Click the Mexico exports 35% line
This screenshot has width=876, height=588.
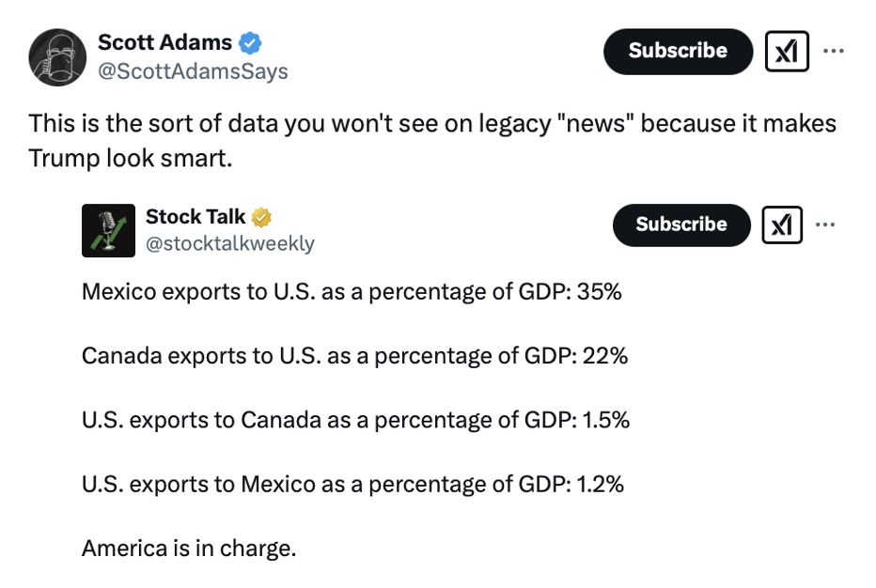(x=352, y=292)
